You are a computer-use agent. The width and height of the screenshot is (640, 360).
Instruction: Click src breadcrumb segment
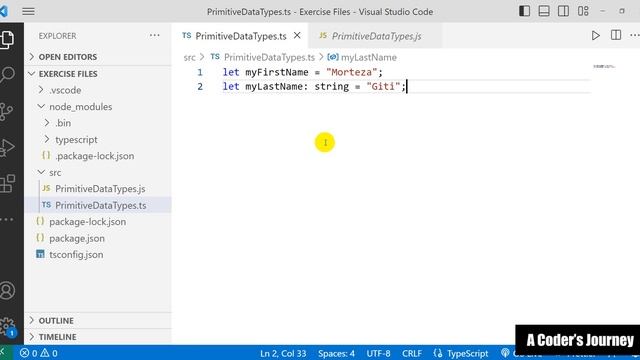tap(189, 58)
